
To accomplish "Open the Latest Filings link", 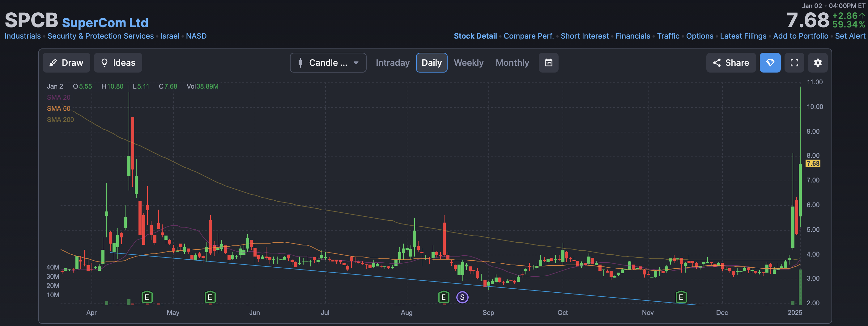I will tap(743, 36).
